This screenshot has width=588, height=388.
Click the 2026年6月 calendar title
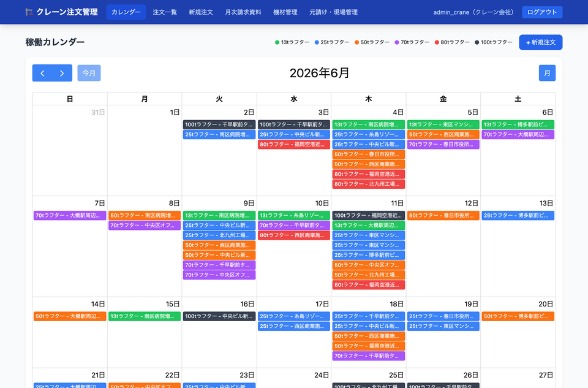coord(320,73)
